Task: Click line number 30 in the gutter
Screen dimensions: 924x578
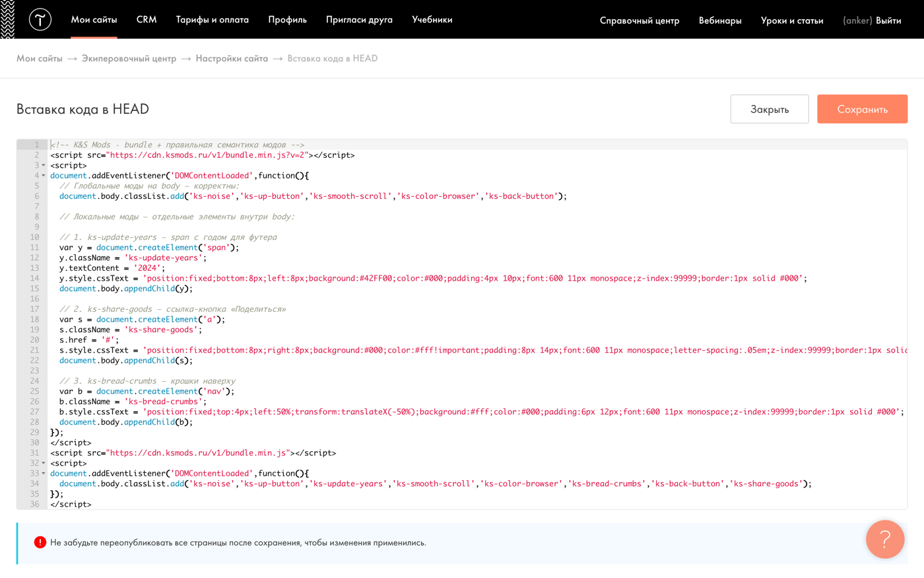Action: click(x=34, y=443)
